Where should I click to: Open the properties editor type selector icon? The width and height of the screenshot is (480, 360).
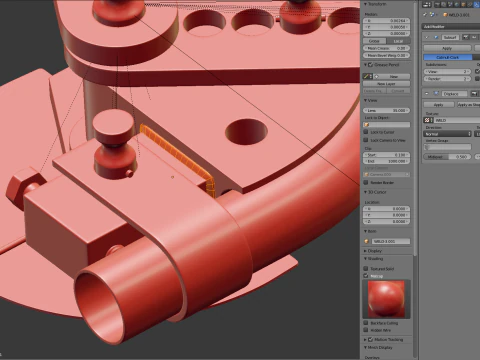[x=427, y=4]
